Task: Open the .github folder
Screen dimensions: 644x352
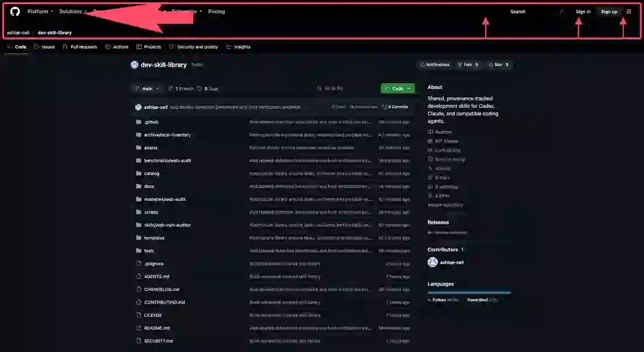Action: pos(151,122)
